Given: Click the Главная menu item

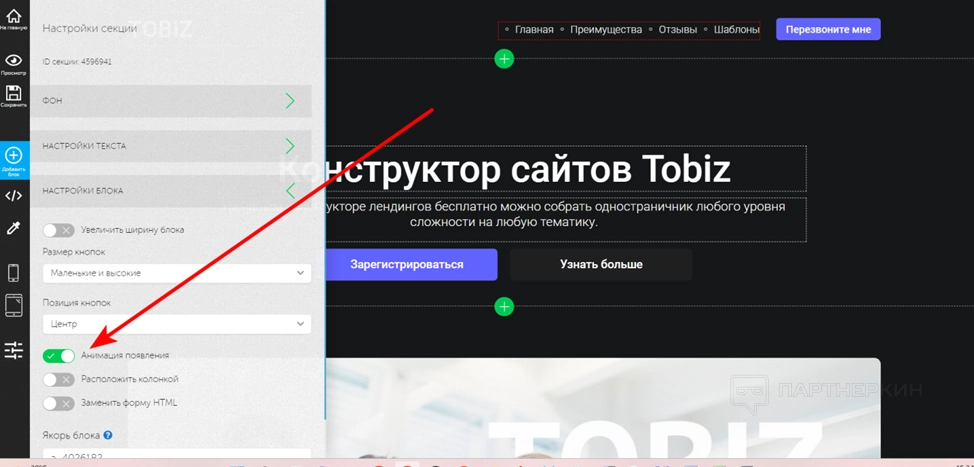Looking at the screenshot, I should coord(534,29).
